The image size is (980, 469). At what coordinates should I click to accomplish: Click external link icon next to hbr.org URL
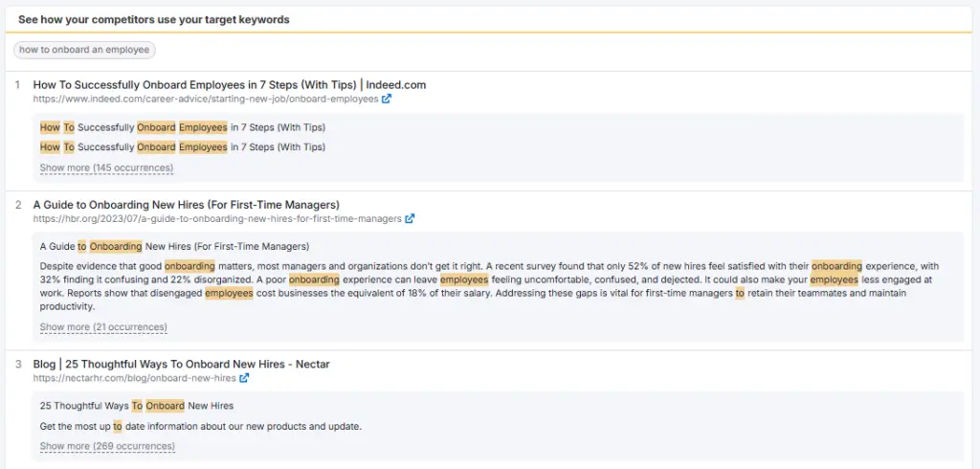(410, 218)
